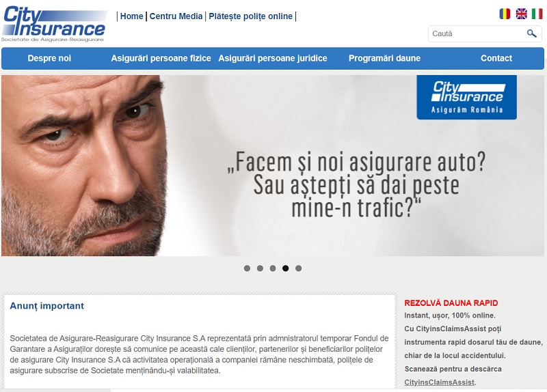Click the blue City Insurance banner badge
The width and height of the screenshot is (547, 392).
(467, 97)
